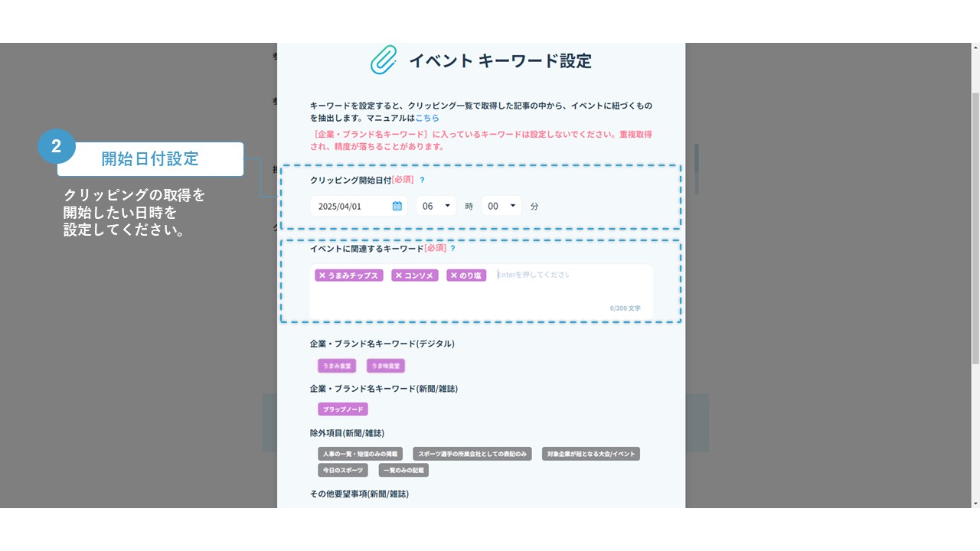Click the help icon beside イベントに関連するキーワード

click(x=452, y=249)
